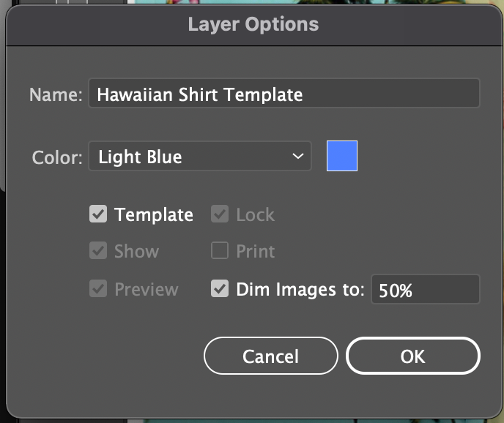Open the Light Blue color dropdown
The width and height of the screenshot is (504, 423).
[x=200, y=156]
